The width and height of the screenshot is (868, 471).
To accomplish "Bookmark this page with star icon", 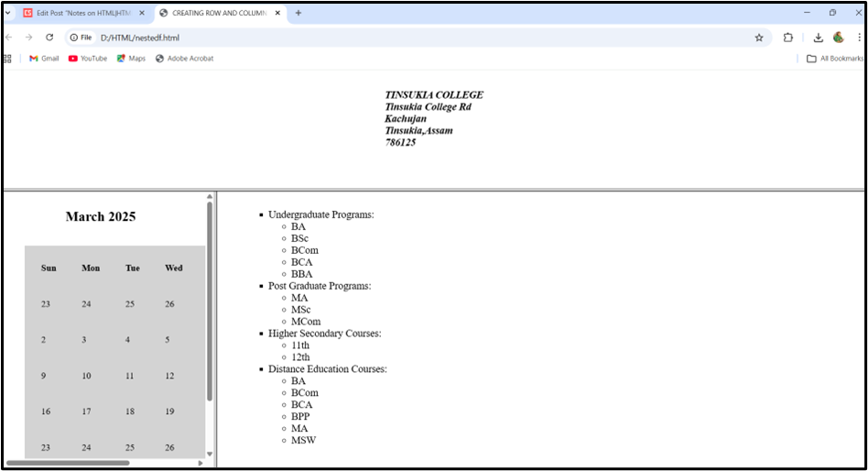I will click(x=758, y=38).
